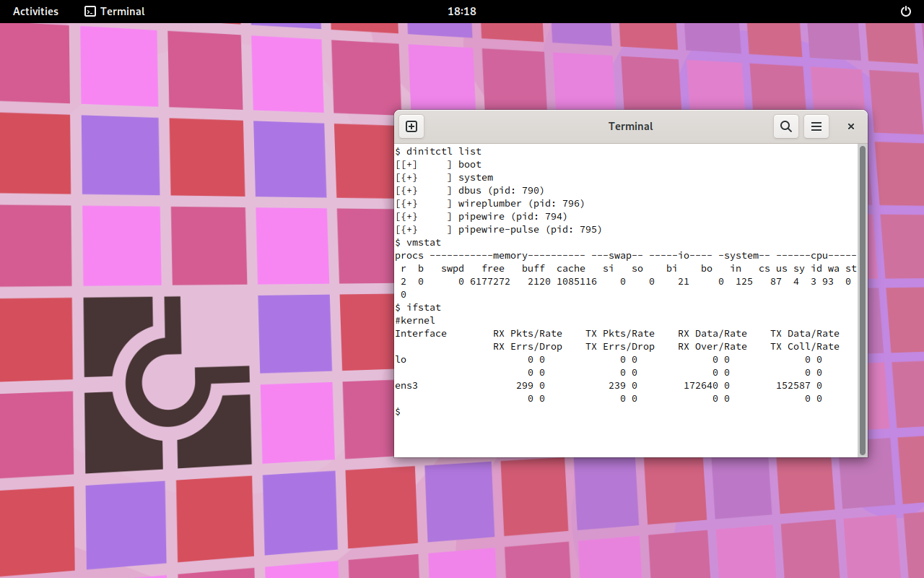This screenshot has height=578, width=924.
Task: Click the 'RX Pkts/Rate' header
Action: (x=528, y=334)
